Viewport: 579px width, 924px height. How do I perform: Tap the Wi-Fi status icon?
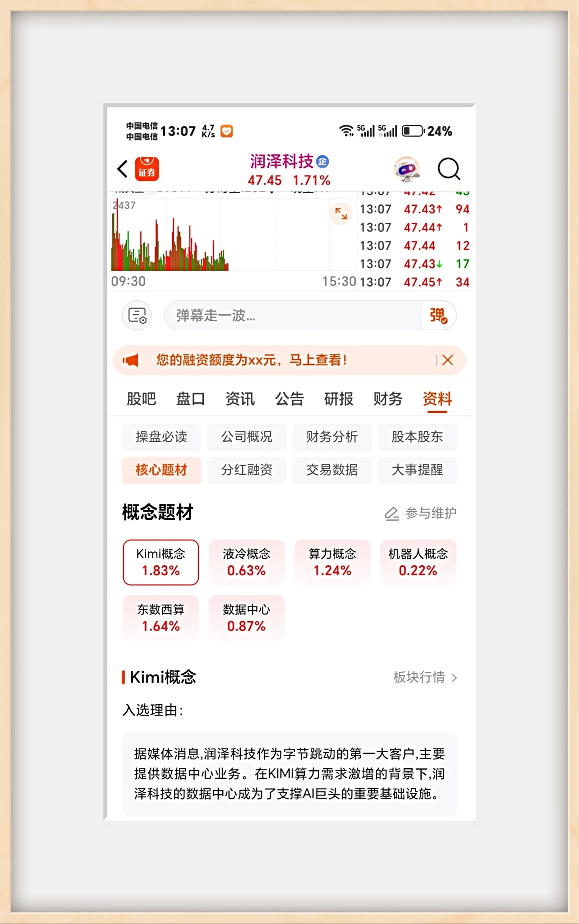[x=346, y=131]
